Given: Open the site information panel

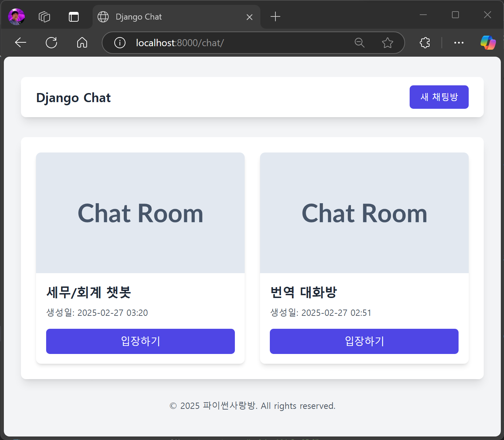Looking at the screenshot, I should coord(120,42).
